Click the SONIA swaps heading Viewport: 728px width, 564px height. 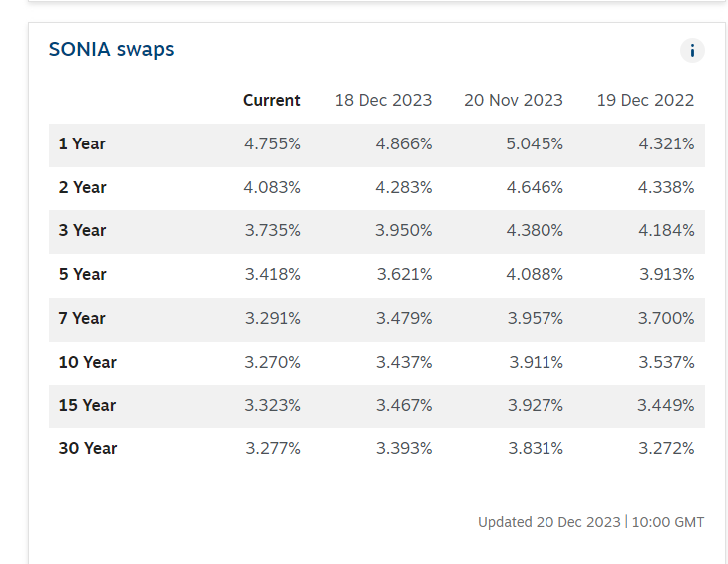[112, 49]
